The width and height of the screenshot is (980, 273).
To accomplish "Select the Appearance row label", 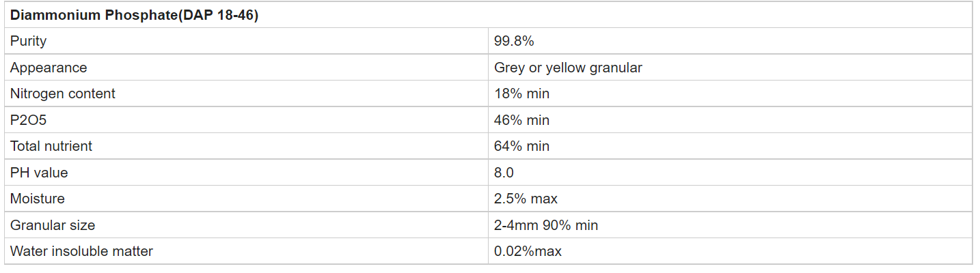I will tap(49, 68).
